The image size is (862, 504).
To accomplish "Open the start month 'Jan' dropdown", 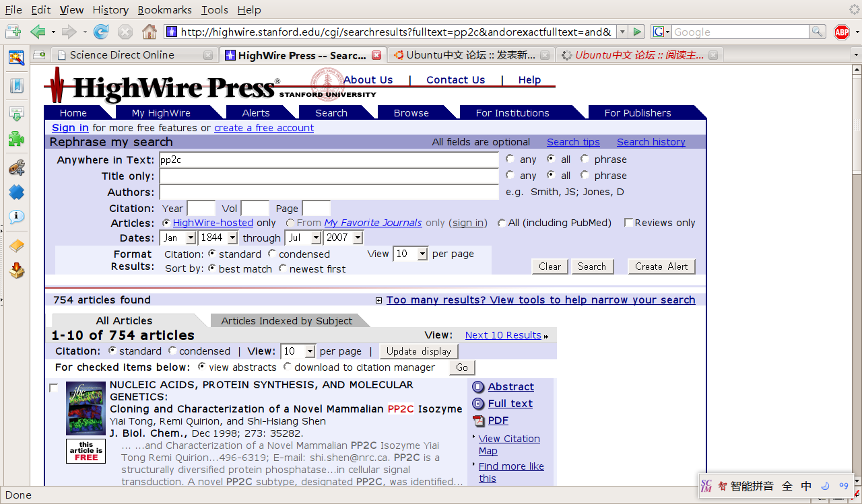I will pyautogui.click(x=178, y=238).
